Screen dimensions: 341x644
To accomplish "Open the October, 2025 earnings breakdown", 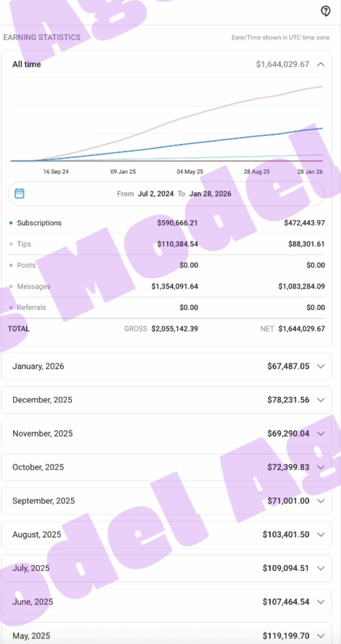I will pos(320,467).
